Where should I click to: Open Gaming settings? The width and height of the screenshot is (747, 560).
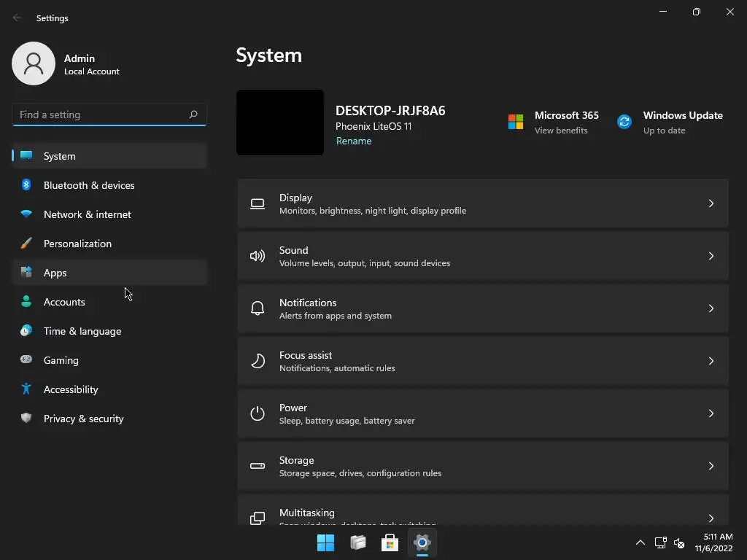[x=109, y=360]
